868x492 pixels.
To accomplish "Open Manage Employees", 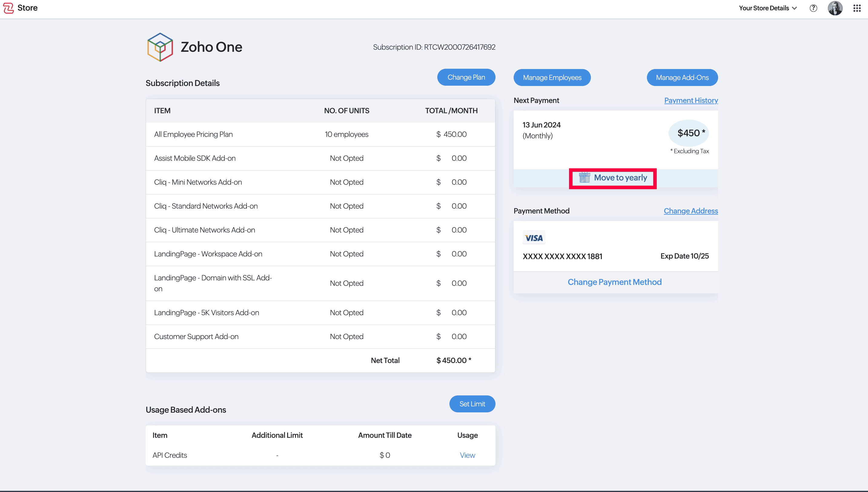I will click(552, 78).
